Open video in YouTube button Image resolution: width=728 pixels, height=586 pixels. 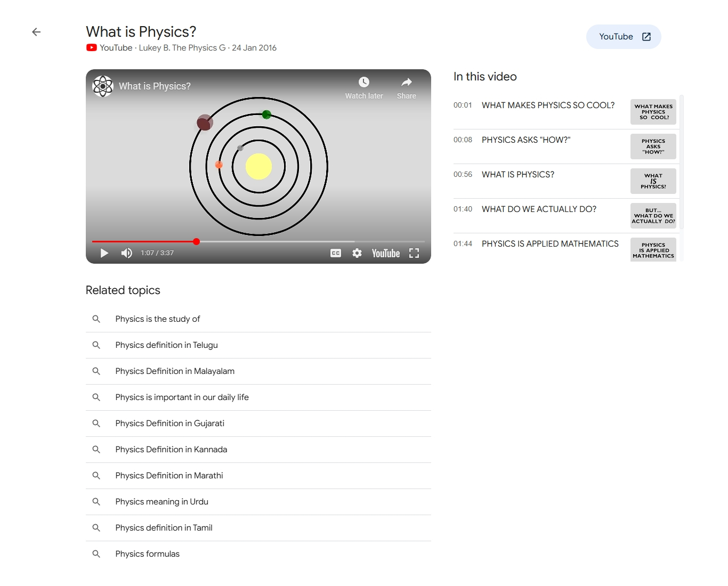pos(624,37)
